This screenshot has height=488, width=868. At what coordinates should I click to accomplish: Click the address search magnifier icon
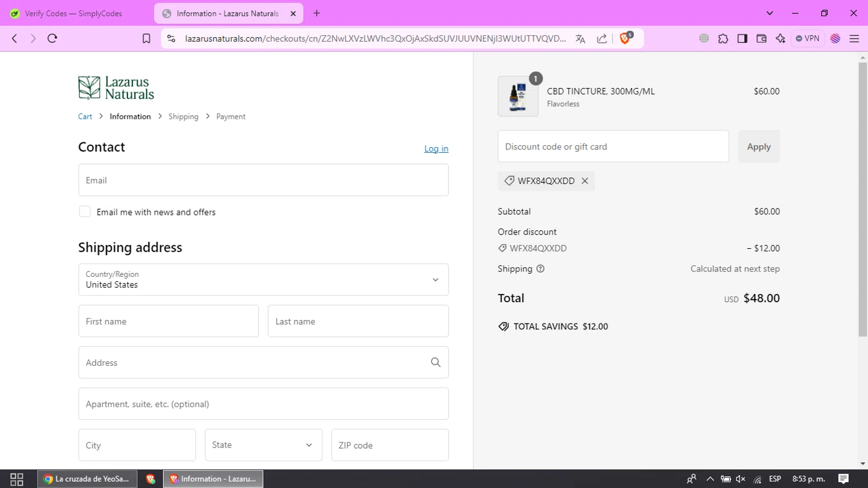(436, 362)
